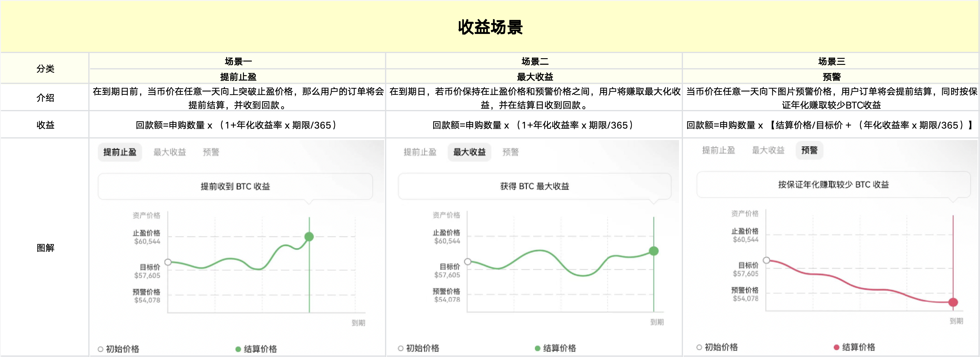Click green settlement dot in max profit chart

tap(654, 251)
